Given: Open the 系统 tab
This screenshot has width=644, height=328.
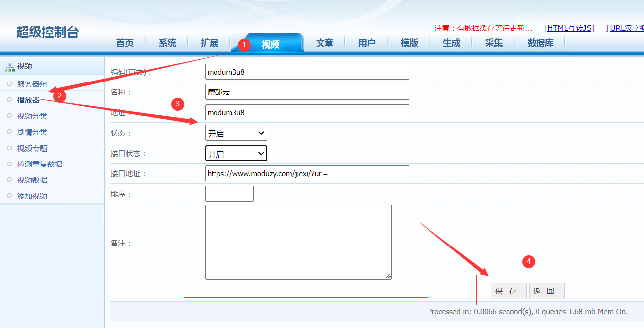Looking at the screenshot, I should pyautogui.click(x=167, y=43).
